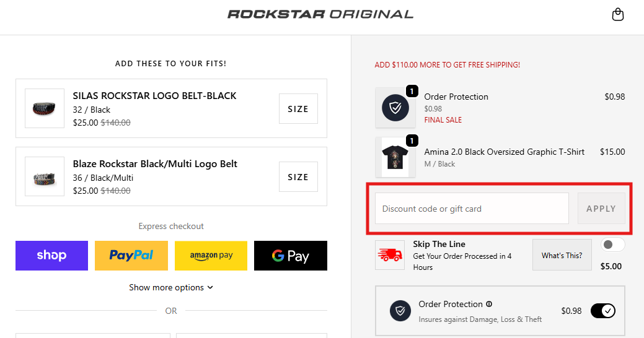Expand Show more options for express checkout

tap(171, 287)
